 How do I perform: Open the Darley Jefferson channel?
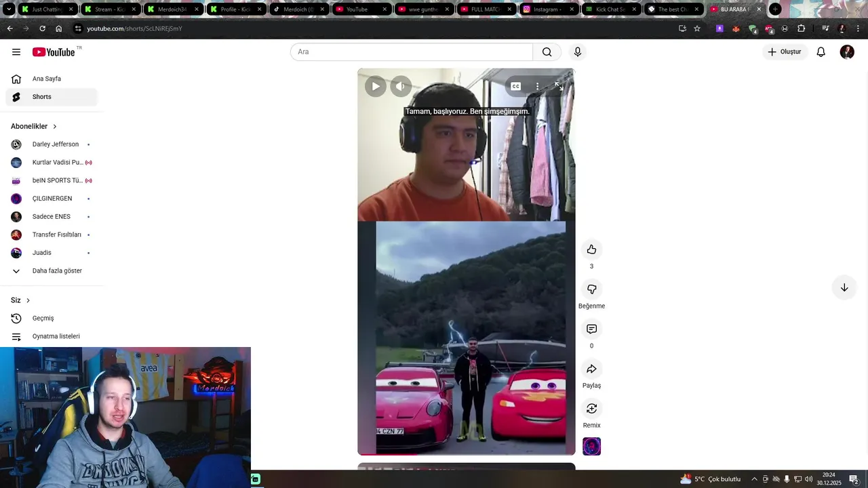tap(52, 144)
